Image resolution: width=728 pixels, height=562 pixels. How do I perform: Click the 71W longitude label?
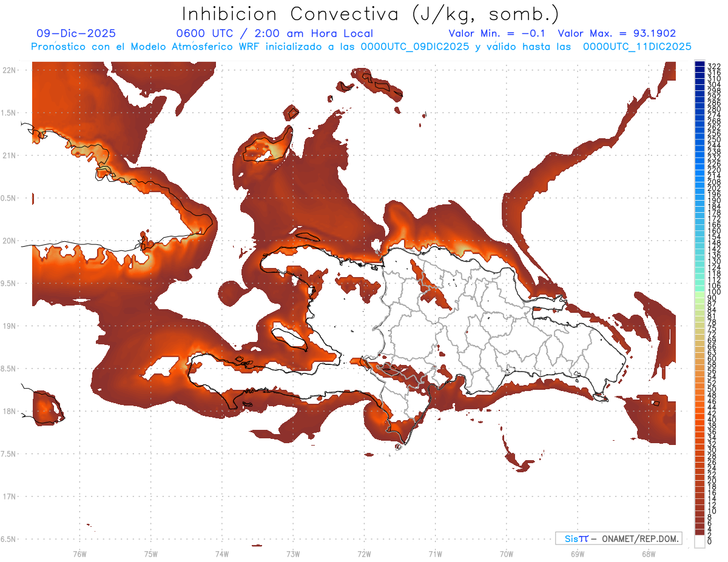[435, 554]
